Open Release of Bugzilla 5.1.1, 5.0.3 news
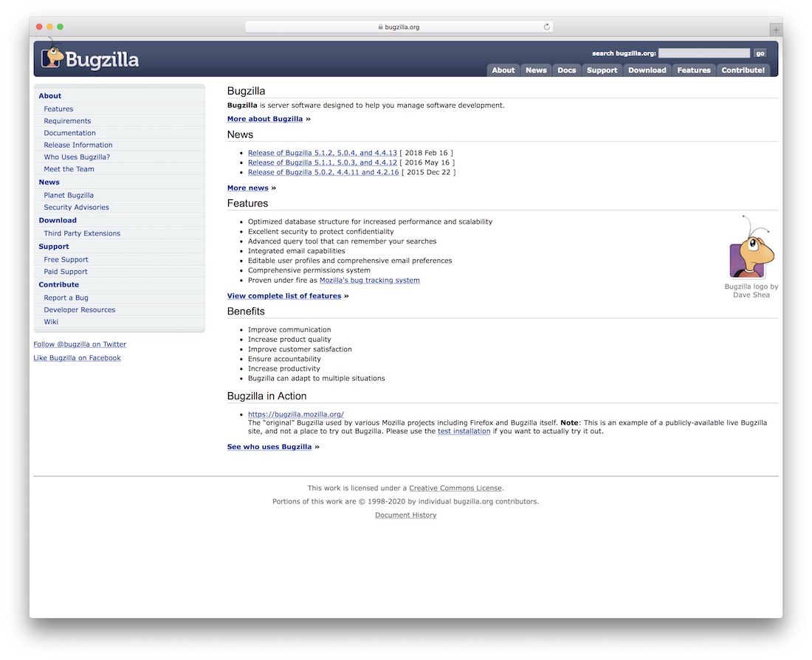812x660 pixels. [x=322, y=162]
